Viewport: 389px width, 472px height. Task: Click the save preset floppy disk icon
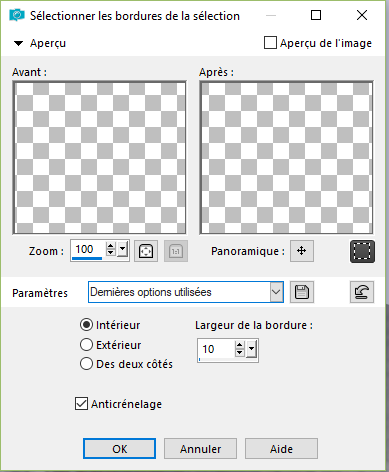[302, 292]
